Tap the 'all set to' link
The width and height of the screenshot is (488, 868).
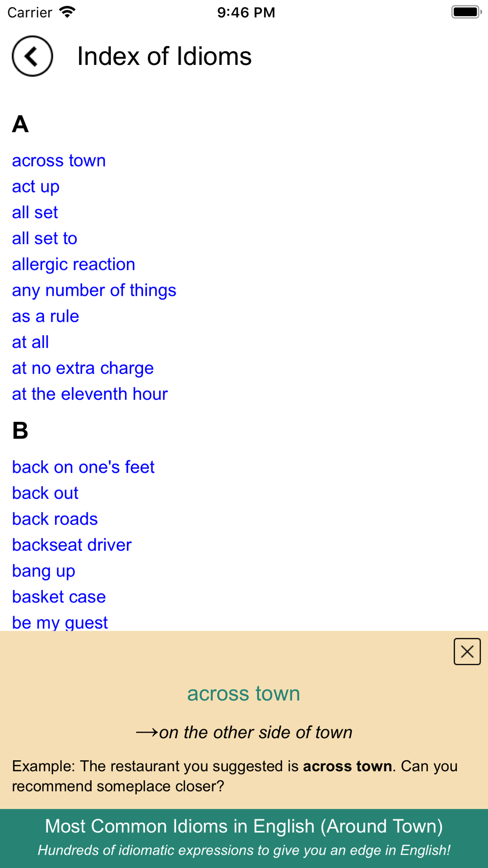tap(45, 238)
